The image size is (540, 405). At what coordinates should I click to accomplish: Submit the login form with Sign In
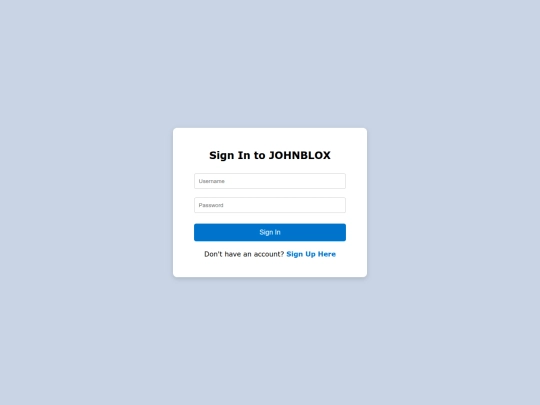pyautogui.click(x=270, y=232)
